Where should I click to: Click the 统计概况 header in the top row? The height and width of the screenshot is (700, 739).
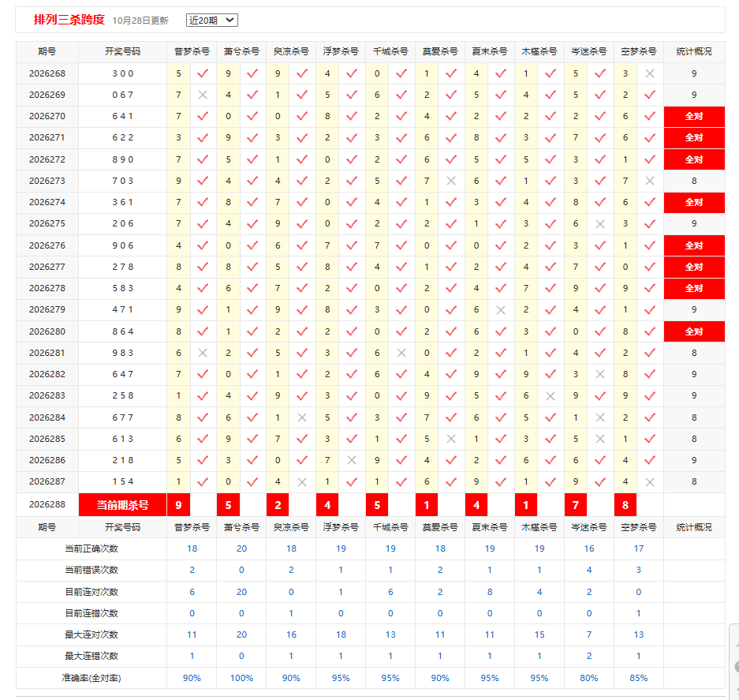[x=694, y=51]
